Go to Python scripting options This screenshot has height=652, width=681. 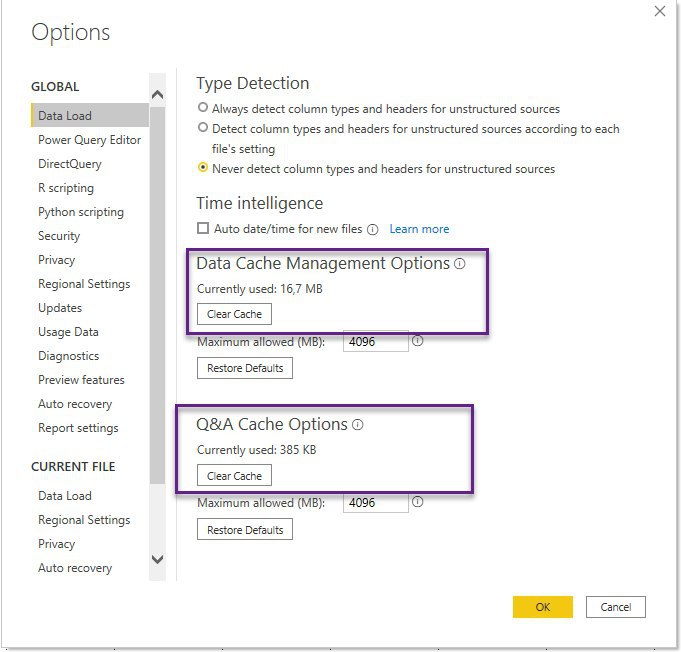coord(81,212)
